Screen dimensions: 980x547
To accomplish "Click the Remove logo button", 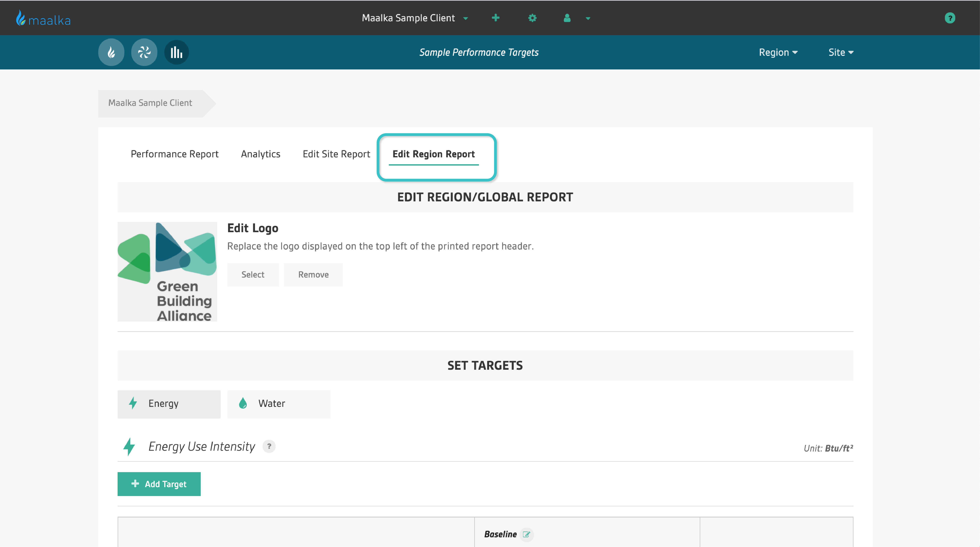I will click(313, 275).
